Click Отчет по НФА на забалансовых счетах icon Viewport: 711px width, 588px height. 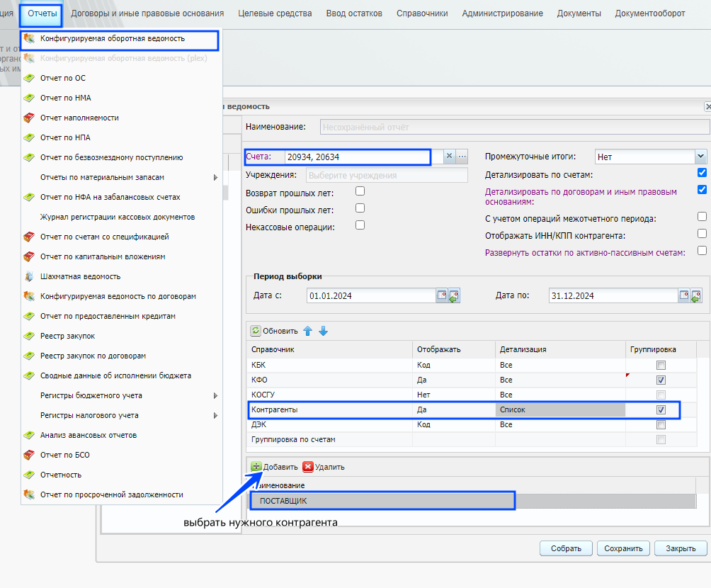click(x=29, y=197)
